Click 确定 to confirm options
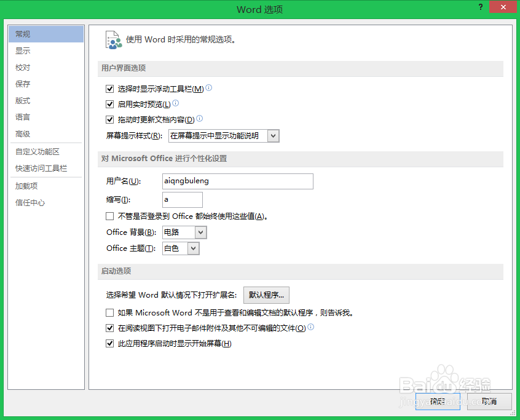Screen dimensions: 520x420 coord(438,402)
